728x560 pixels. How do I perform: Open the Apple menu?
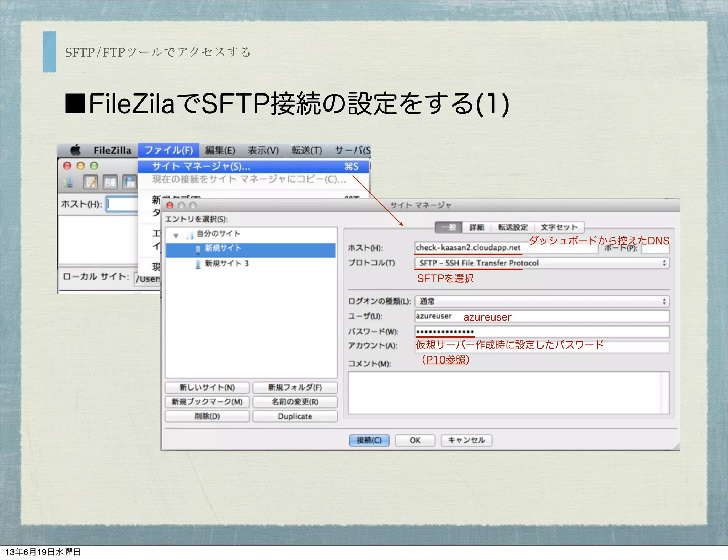[75, 150]
